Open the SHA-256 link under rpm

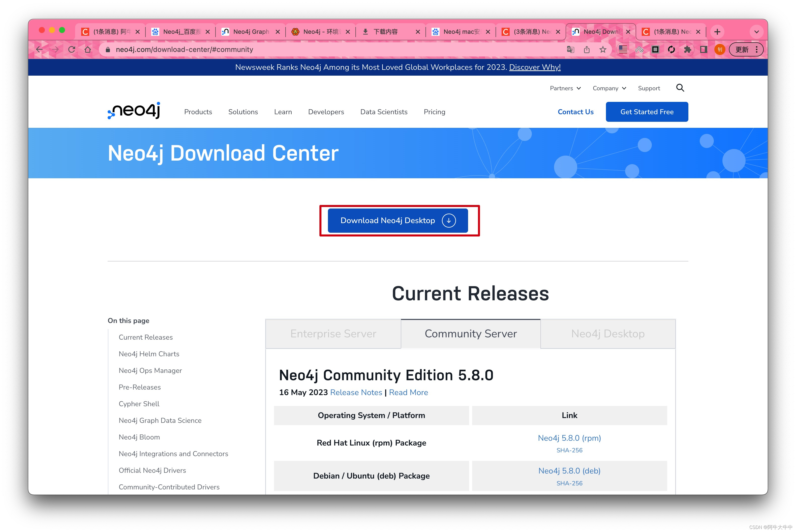pos(569,450)
